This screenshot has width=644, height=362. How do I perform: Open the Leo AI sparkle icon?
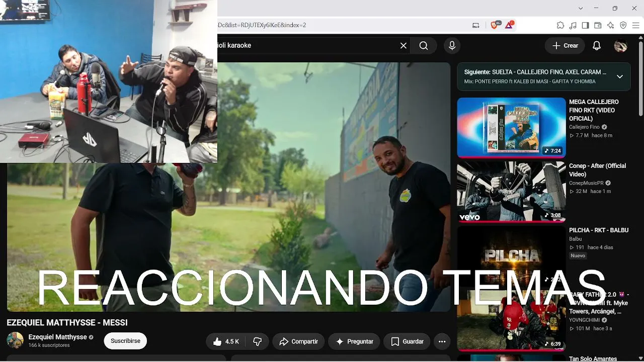pos(611,25)
